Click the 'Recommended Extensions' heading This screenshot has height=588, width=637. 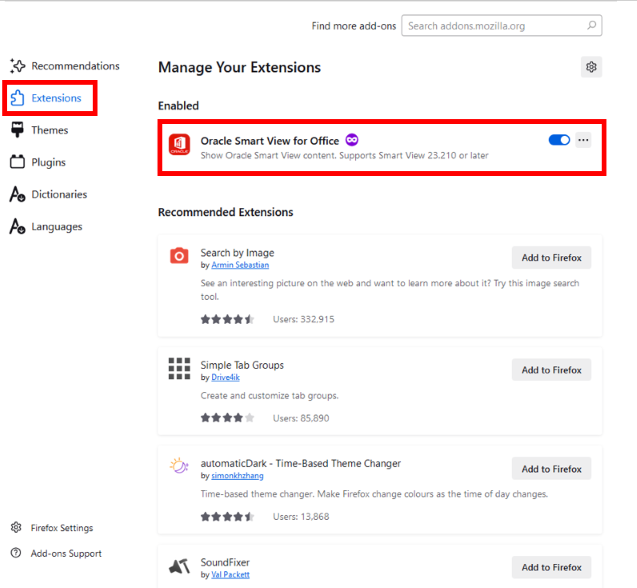tap(225, 212)
